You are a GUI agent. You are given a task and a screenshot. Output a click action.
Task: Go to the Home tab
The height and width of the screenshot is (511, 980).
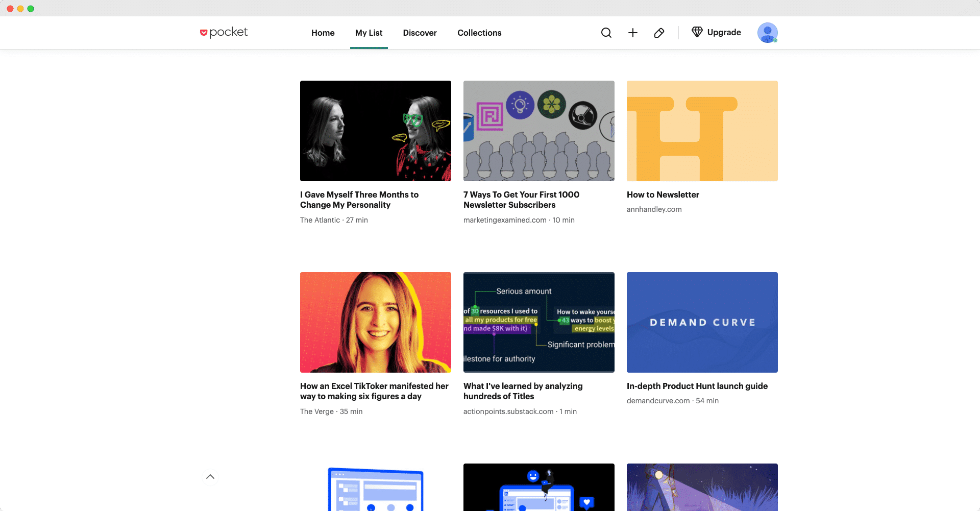click(323, 33)
